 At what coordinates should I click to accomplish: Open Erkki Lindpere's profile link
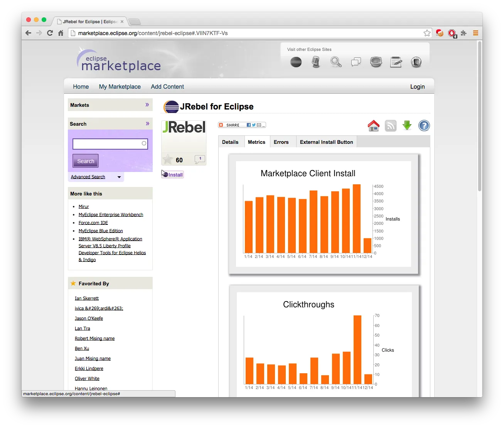tap(89, 369)
